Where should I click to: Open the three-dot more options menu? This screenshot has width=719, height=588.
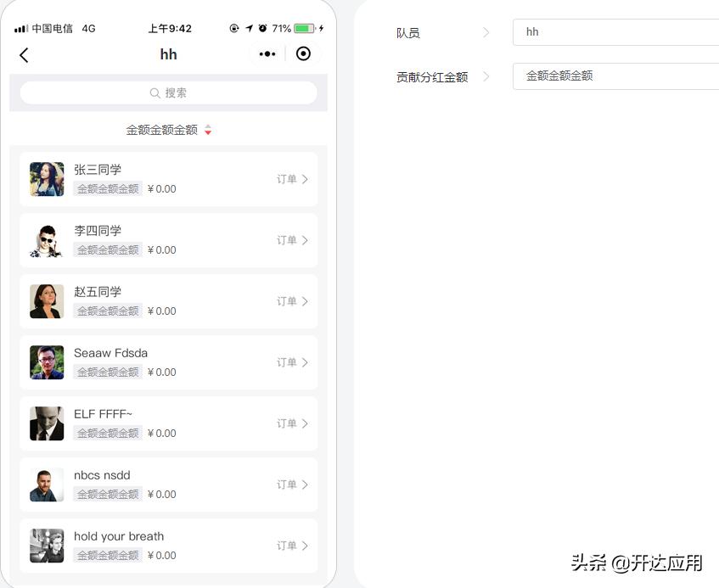[x=267, y=54]
